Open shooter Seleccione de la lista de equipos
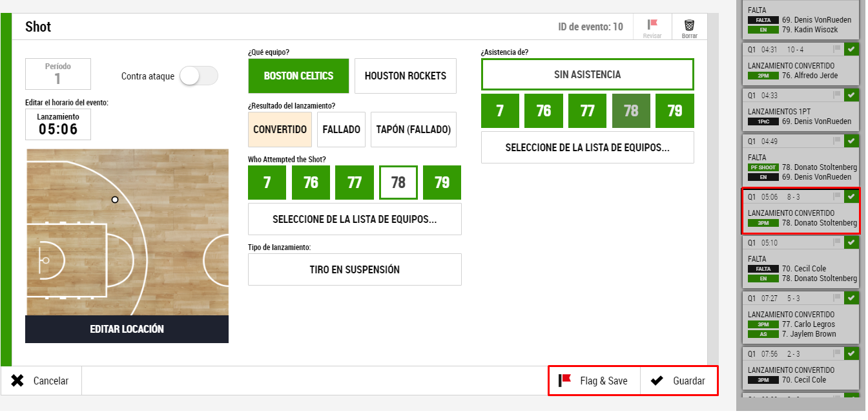The image size is (868, 420). point(355,219)
